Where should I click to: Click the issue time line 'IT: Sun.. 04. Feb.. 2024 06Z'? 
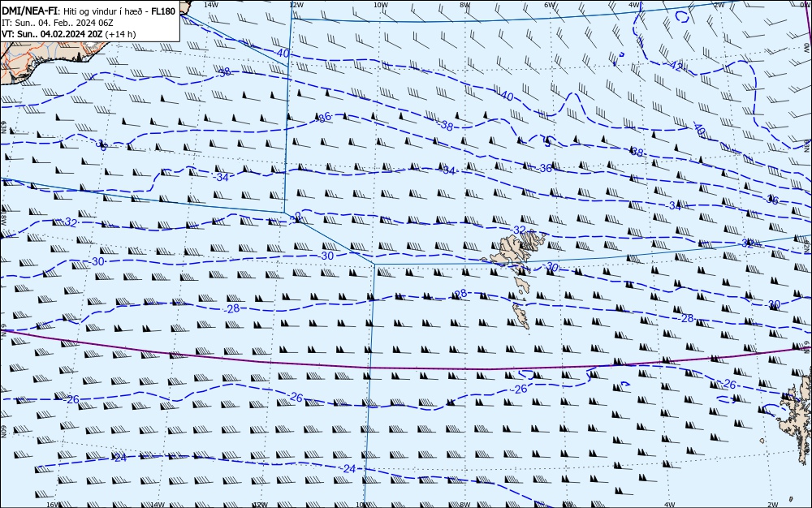click(58, 23)
